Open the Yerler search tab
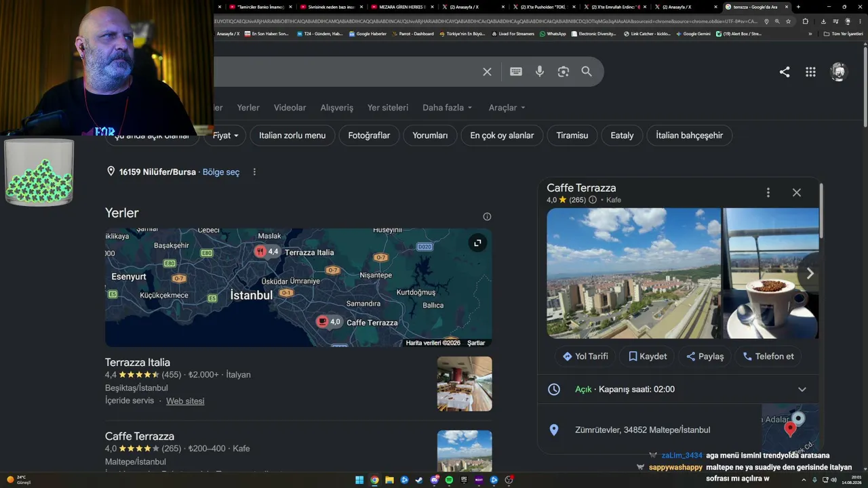868x488 pixels. tap(248, 108)
